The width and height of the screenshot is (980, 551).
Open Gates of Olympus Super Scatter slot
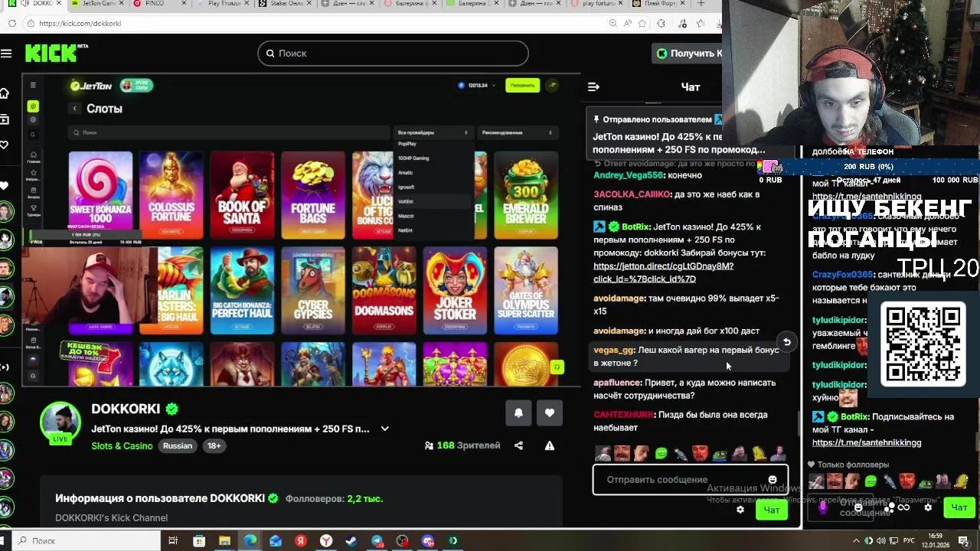click(526, 291)
